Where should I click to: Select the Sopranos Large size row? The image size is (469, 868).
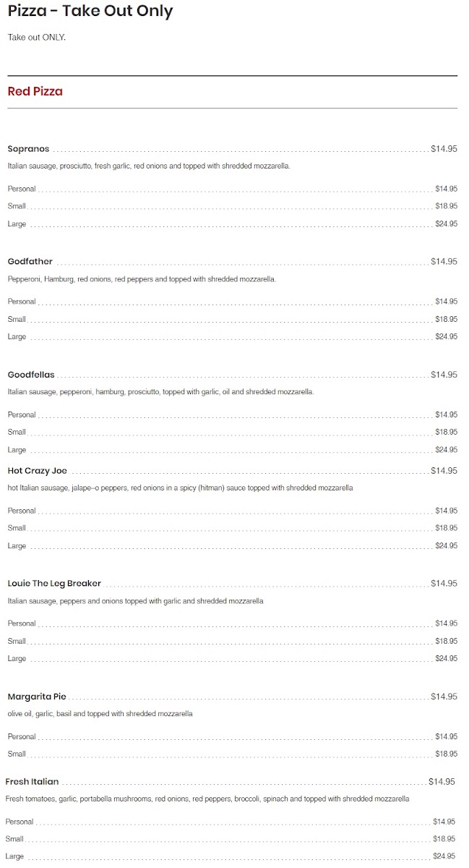coord(232,224)
